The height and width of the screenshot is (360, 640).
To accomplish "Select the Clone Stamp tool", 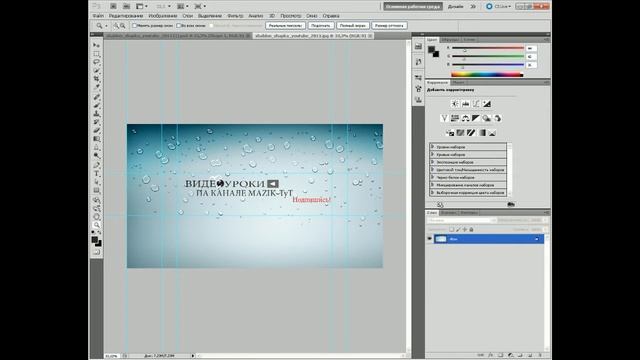I will pyautogui.click(x=96, y=114).
